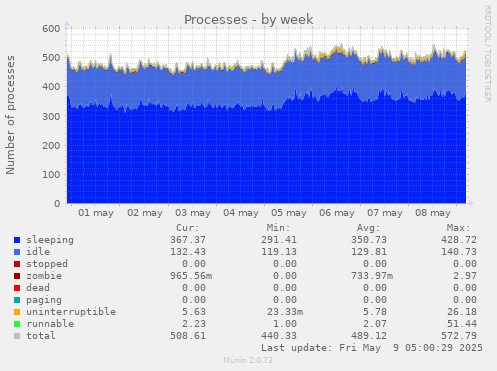Screen dimensions: 497x371
Task: Click the stopped legend color swatch
Action: pos(17,264)
